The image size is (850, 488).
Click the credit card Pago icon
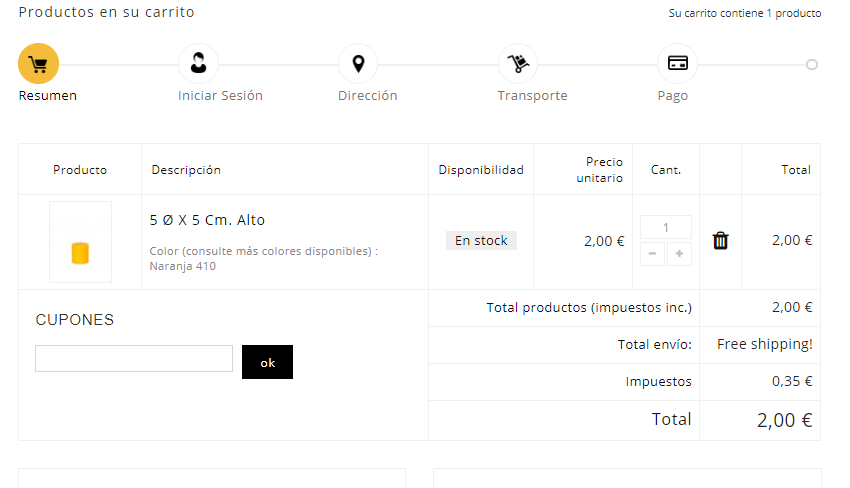click(677, 64)
